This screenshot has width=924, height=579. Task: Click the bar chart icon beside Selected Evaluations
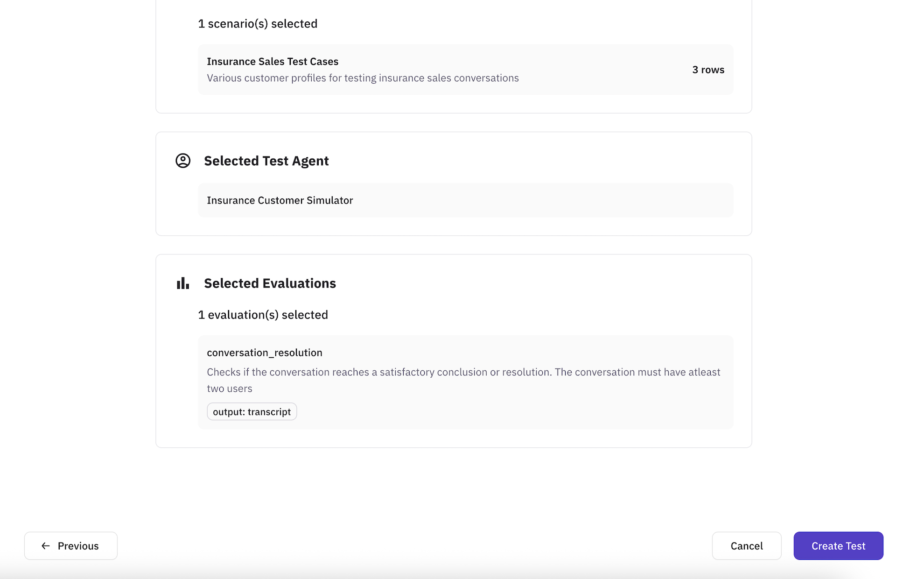click(183, 283)
